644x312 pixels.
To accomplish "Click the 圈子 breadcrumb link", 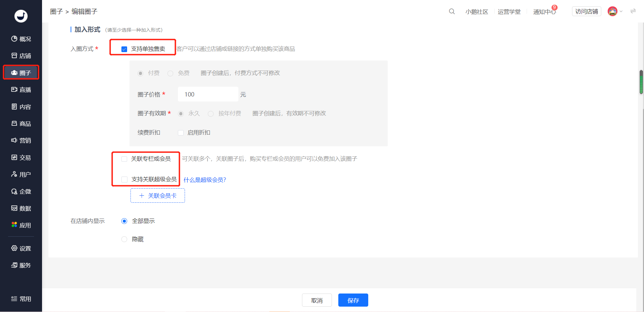I will (56, 11).
